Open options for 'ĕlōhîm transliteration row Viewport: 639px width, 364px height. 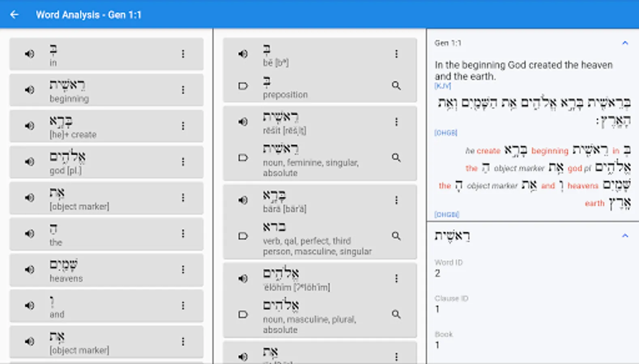point(396,279)
